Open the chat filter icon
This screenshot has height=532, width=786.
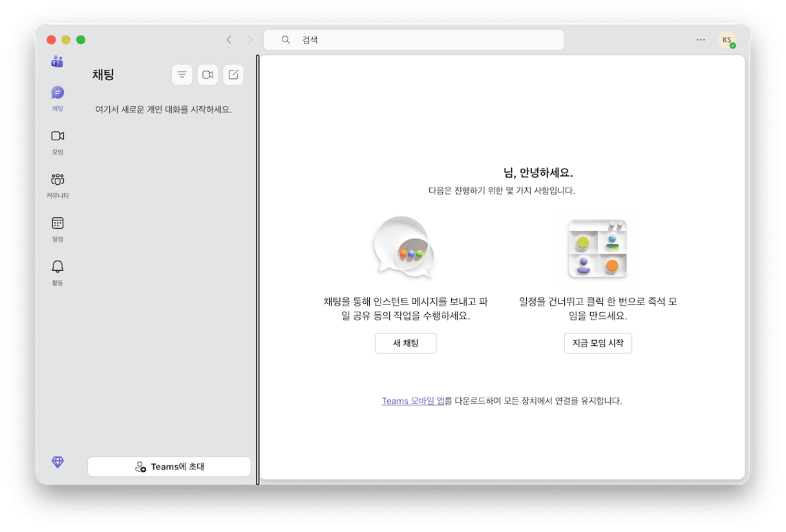point(182,75)
